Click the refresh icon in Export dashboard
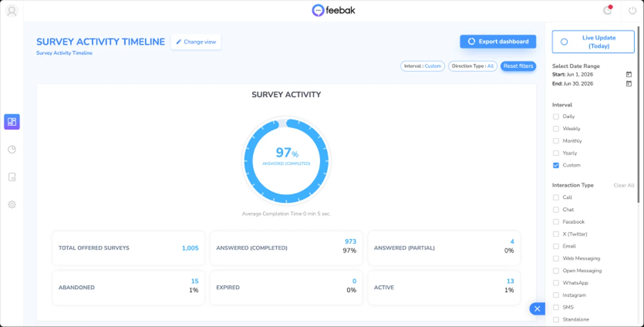644x327 pixels. pyautogui.click(x=471, y=41)
